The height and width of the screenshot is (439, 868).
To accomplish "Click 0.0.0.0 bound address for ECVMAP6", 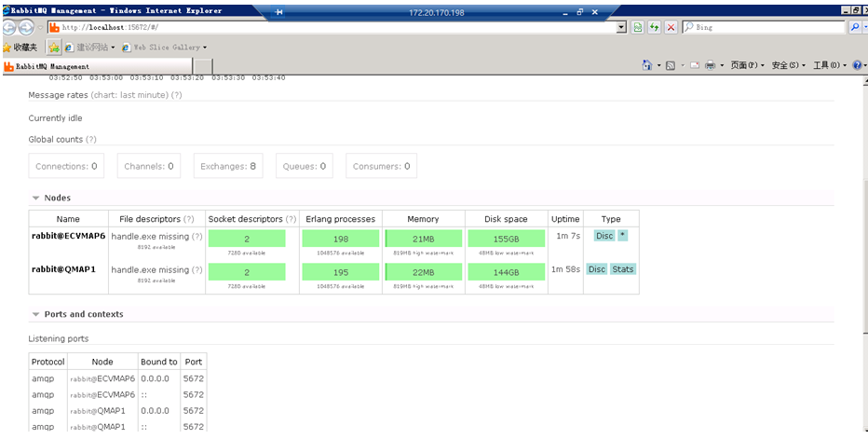I will tap(155, 378).
